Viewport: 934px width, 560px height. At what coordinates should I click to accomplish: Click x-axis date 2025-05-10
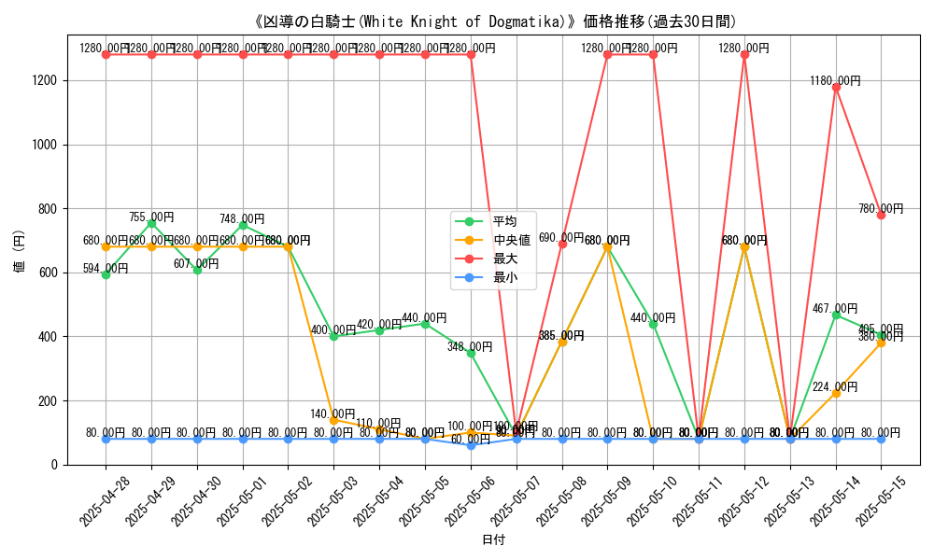(x=653, y=501)
